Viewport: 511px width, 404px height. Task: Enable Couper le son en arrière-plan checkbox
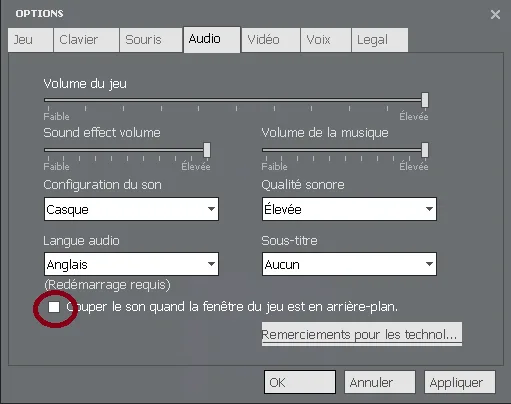pyautogui.click(x=54, y=307)
